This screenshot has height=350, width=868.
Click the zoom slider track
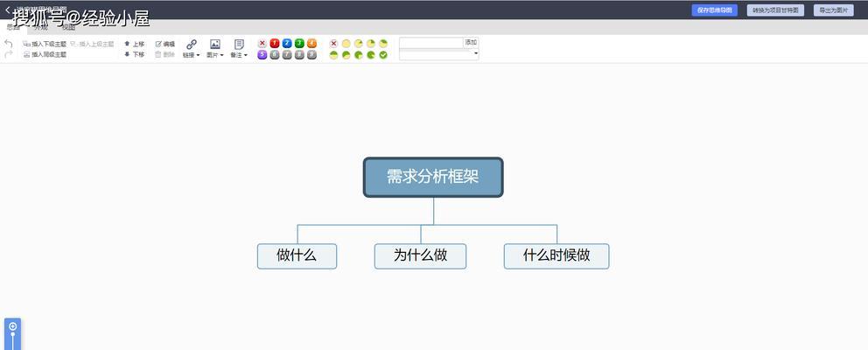13,341
